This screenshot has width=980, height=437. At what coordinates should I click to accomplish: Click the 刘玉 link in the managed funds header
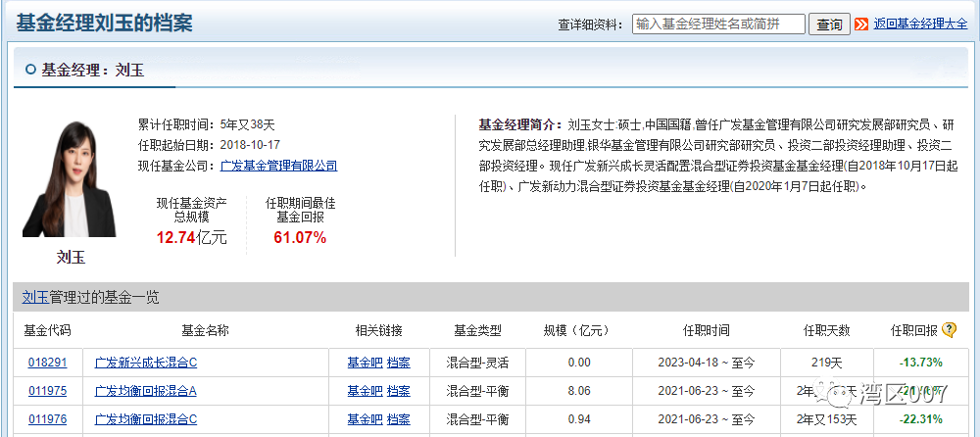click(35, 298)
